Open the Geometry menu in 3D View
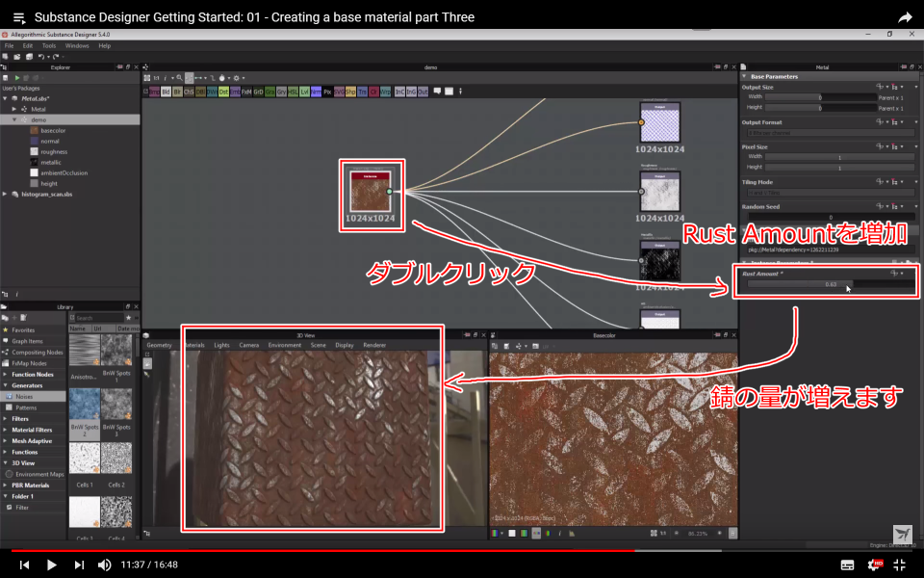924x578 pixels. point(159,345)
